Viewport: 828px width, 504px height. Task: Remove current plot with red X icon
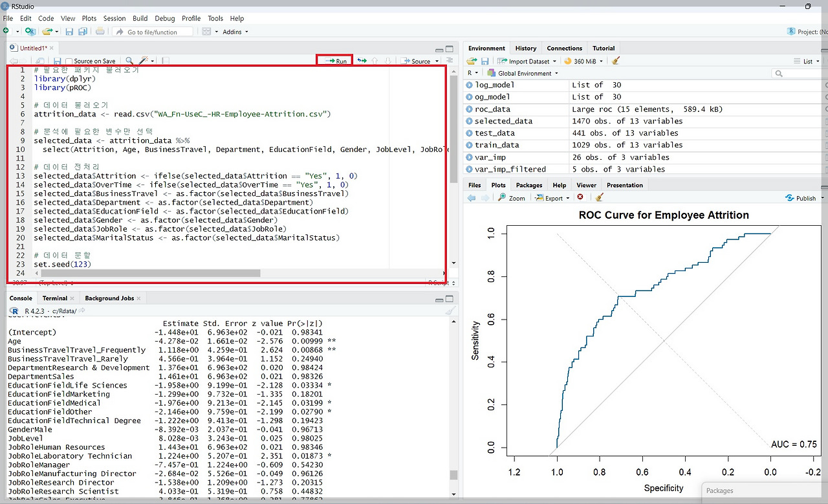pos(580,197)
